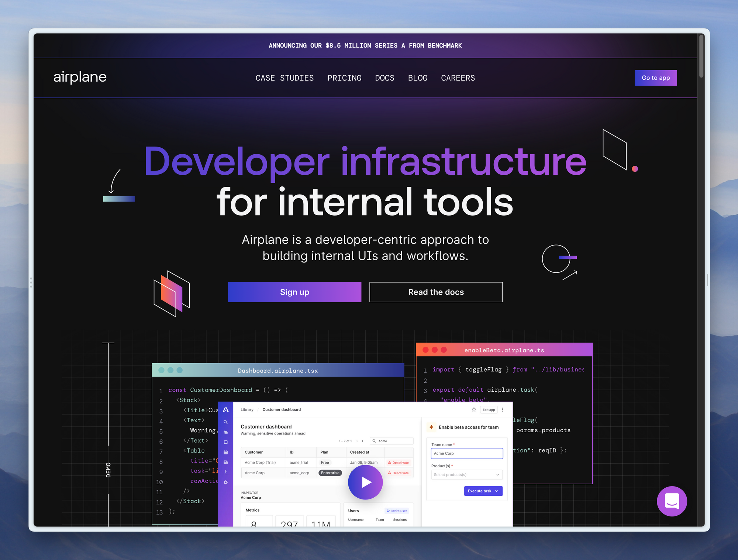
Task: Open the CAREERS page
Action: click(458, 78)
